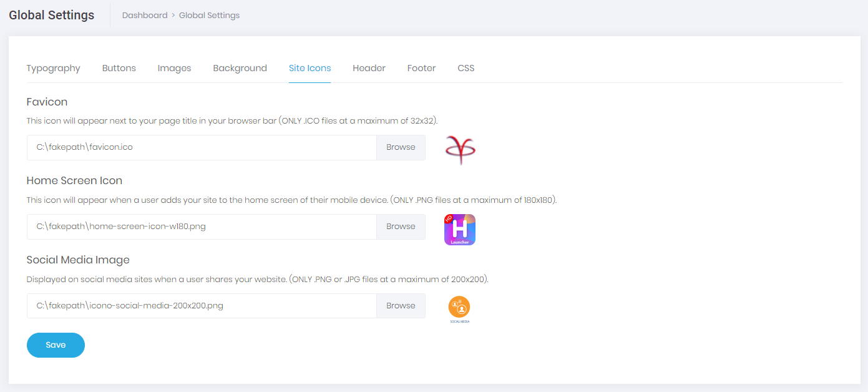This screenshot has height=392, width=868.
Task: Click the social media description about 200x200
Action: (258, 280)
